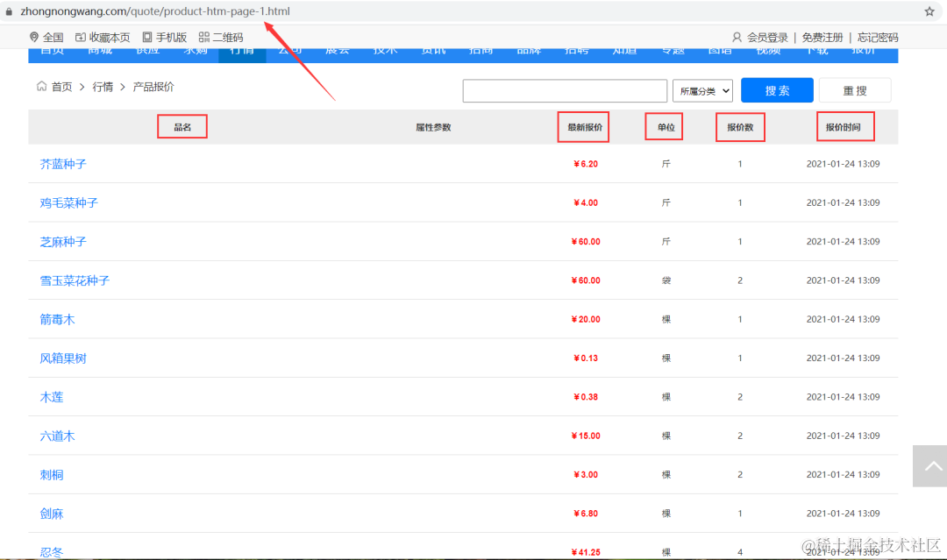The image size is (947, 560).
Task: Click quote time in 芥蓝种子 row
Action: tap(843, 164)
